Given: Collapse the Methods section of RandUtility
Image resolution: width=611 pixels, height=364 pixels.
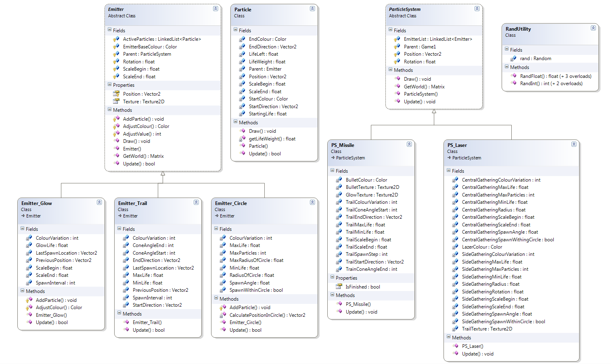Looking at the screenshot, I should tap(506, 67).
